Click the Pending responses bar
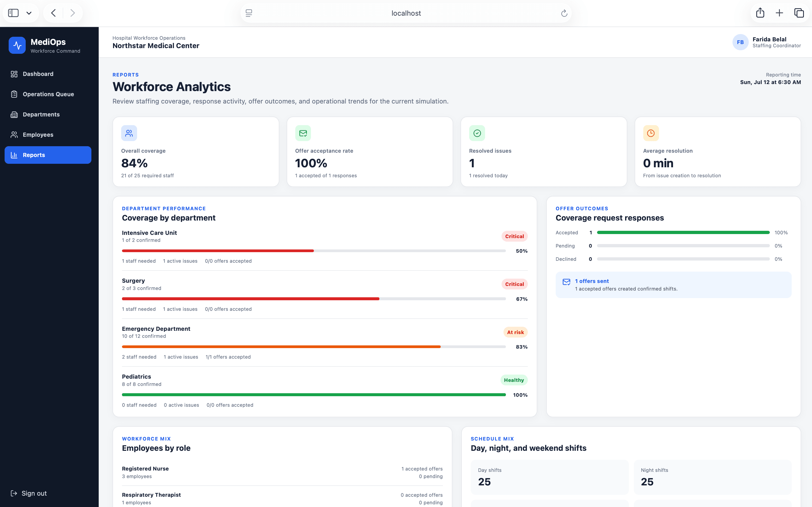This screenshot has width=812, height=507. (683, 246)
